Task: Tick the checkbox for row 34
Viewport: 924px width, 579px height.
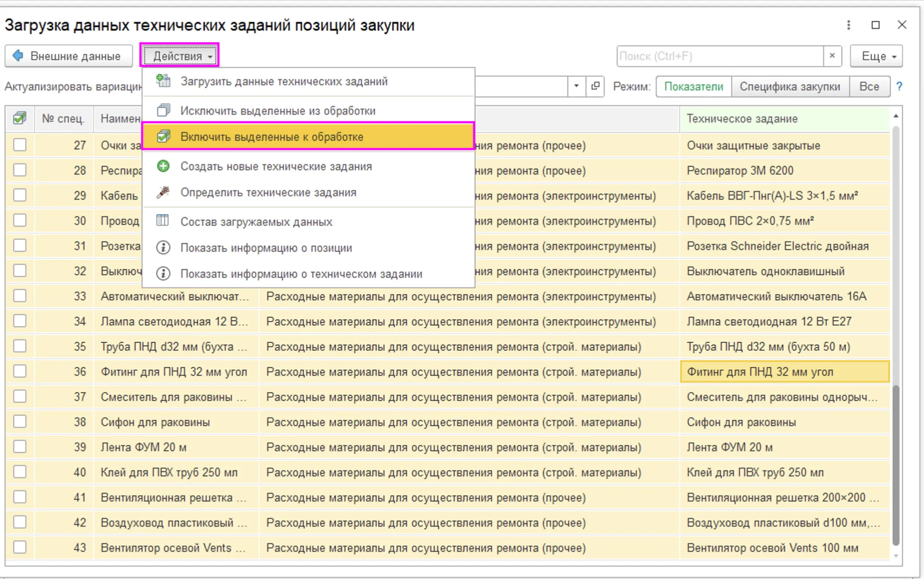Action: pyautogui.click(x=20, y=321)
